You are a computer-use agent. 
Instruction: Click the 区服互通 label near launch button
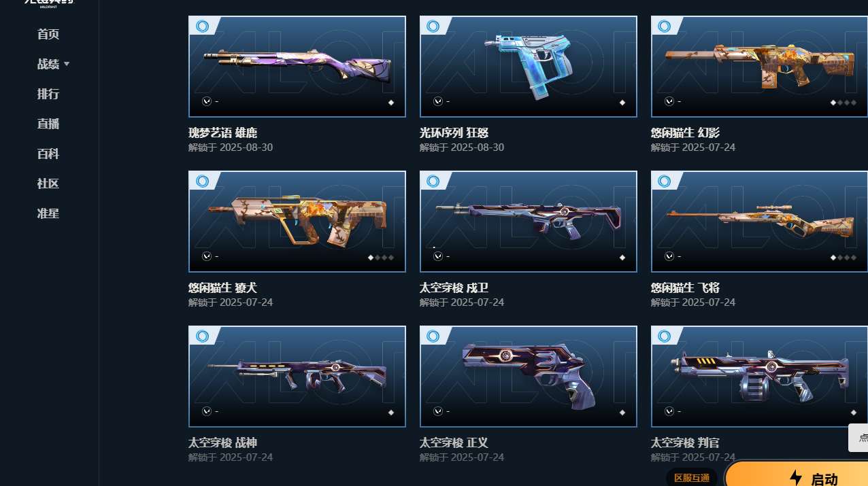click(692, 478)
